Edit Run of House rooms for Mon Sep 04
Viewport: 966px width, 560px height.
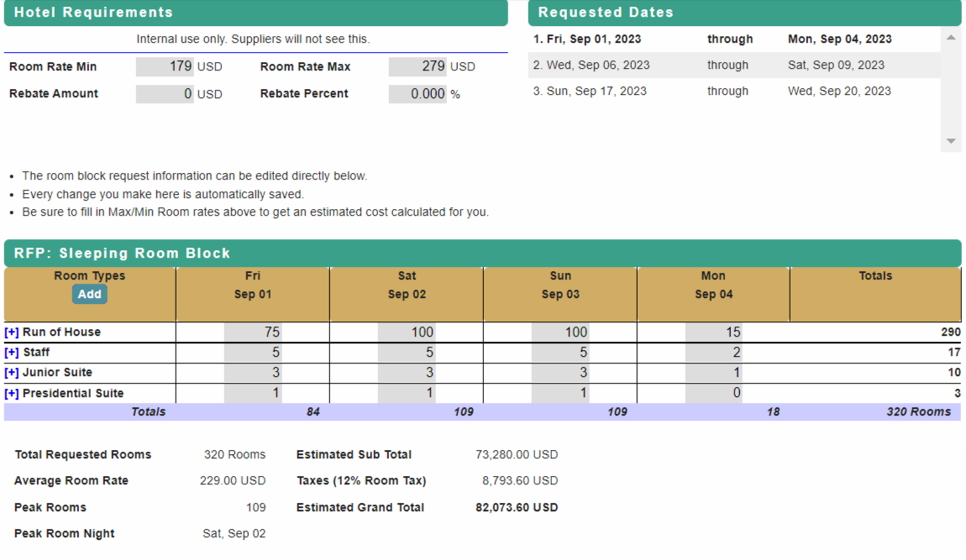click(x=714, y=332)
